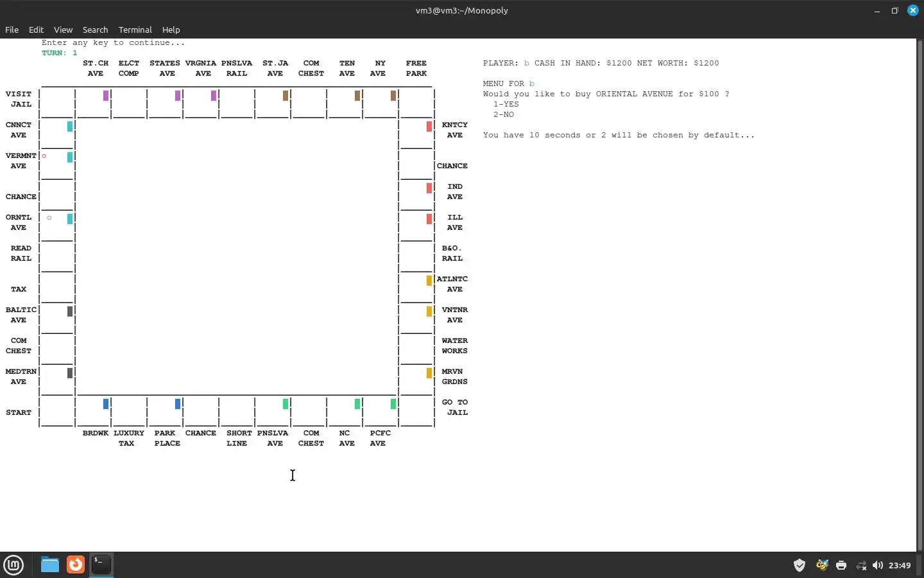Click the cyan swatch on CNNCT AVE
This screenshot has width=924, height=578.
(x=70, y=127)
